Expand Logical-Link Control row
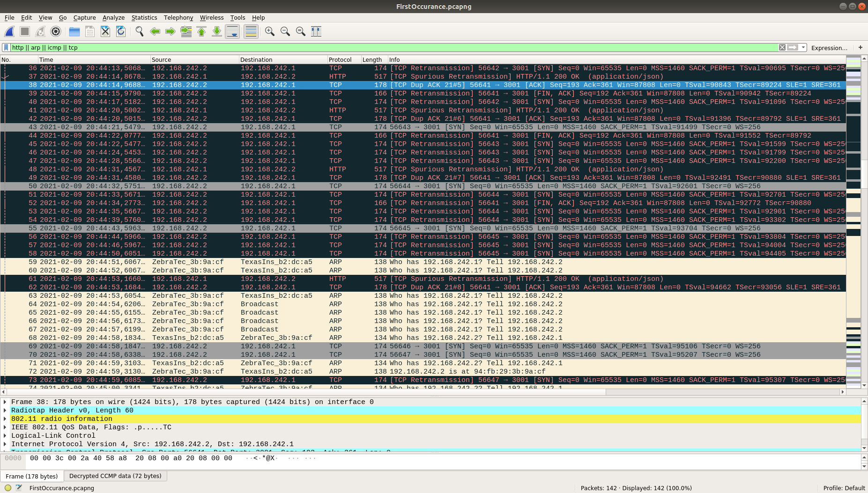The image size is (868, 493). click(5, 435)
